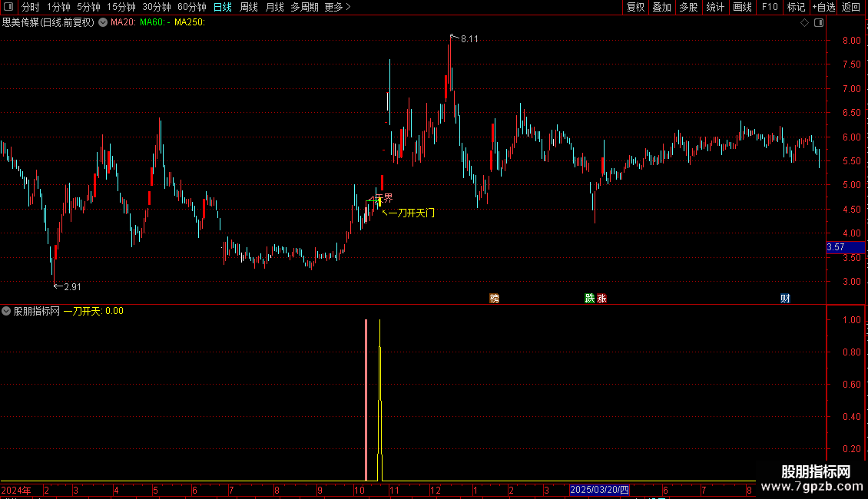
Task: Switch to the 15分钟 period tab
Action: [x=121, y=7]
